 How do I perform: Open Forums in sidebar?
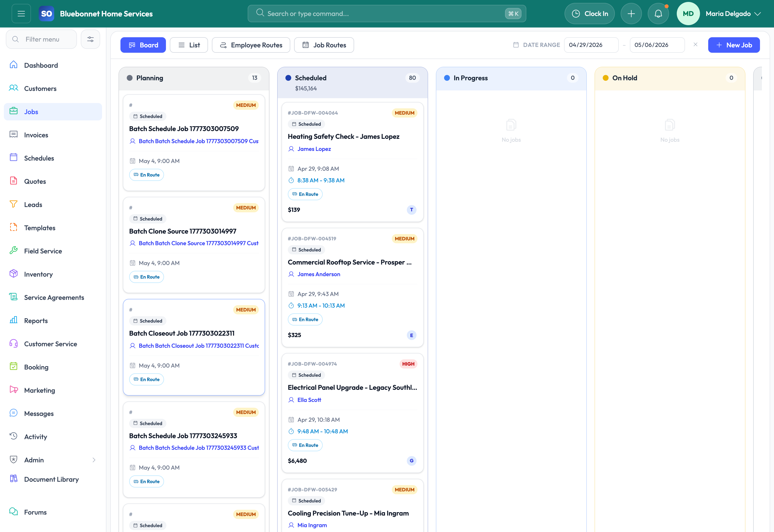click(53, 512)
